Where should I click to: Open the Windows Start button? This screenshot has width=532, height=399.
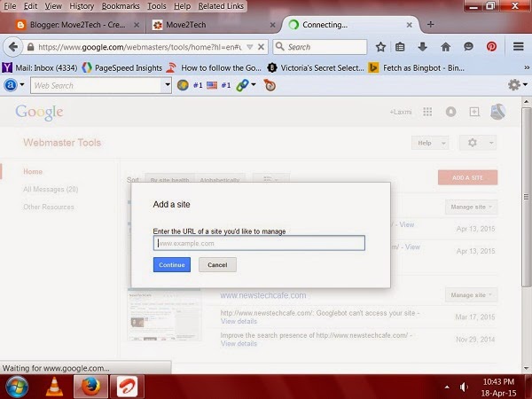point(16,387)
